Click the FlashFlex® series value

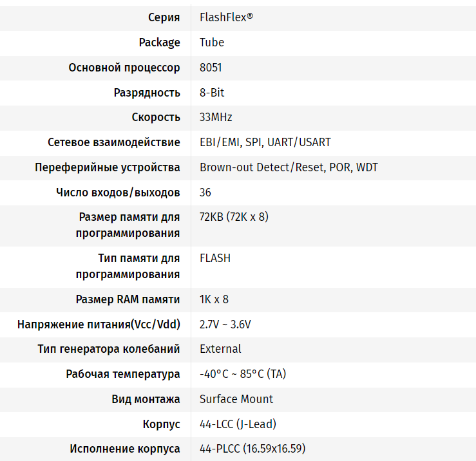pyautogui.click(x=226, y=17)
